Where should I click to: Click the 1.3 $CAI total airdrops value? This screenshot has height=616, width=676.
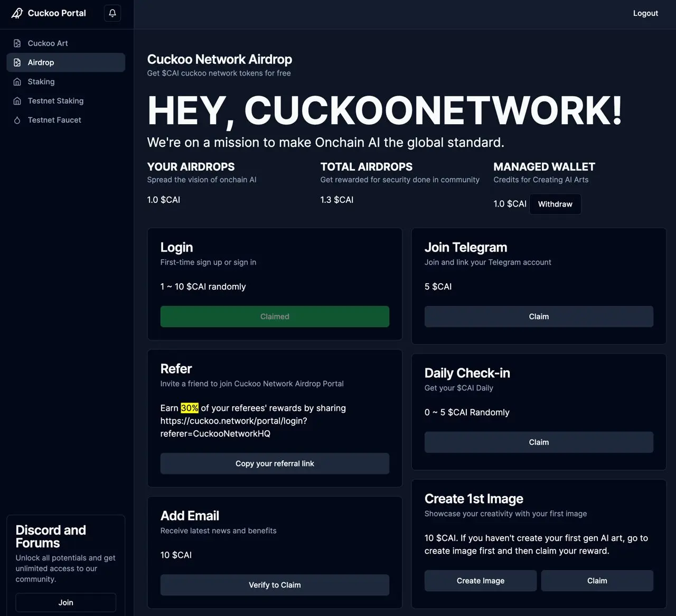click(x=337, y=200)
